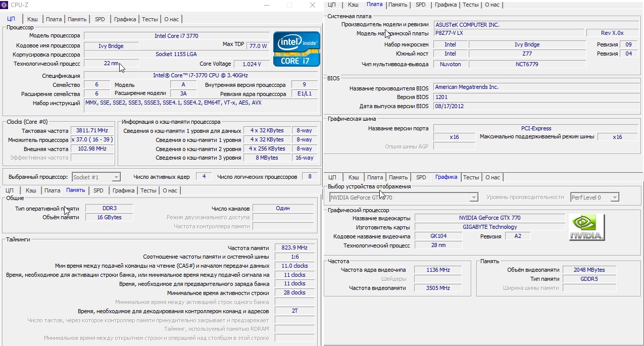Image resolution: width=644 pixels, height=346 pixels.
Task: Select the 3505 MHz video memory frequency value
Action: 437,288
